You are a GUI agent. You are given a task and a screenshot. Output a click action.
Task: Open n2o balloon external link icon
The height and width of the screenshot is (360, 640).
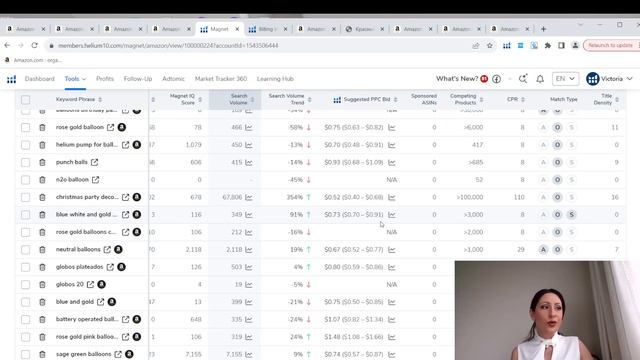coord(95,180)
